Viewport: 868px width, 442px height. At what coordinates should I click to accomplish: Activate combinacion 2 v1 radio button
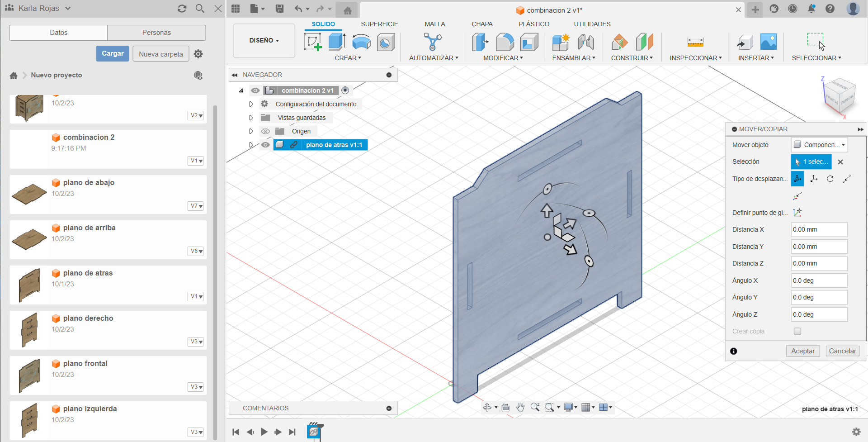pyautogui.click(x=345, y=90)
